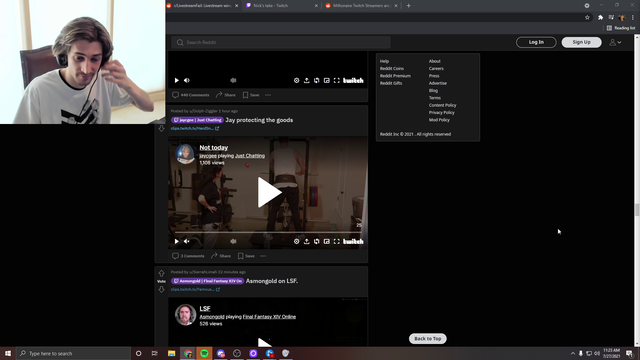The image size is (640, 360).
Task: Share the 'Jay protecting the goods' post
Action: [x=221, y=256]
